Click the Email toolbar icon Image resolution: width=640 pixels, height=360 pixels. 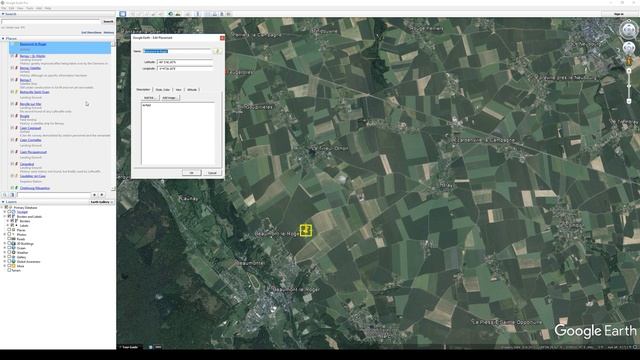tap(207, 14)
